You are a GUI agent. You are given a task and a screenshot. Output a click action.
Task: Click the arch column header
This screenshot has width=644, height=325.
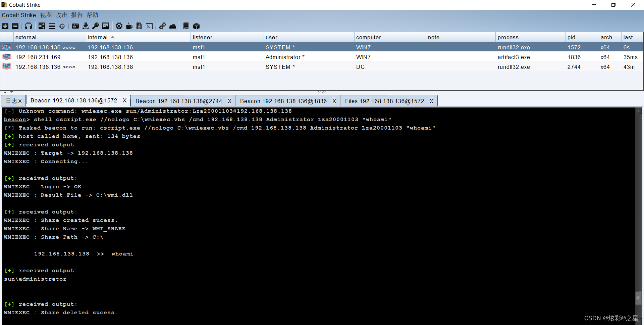pyautogui.click(x=610, y=37)
